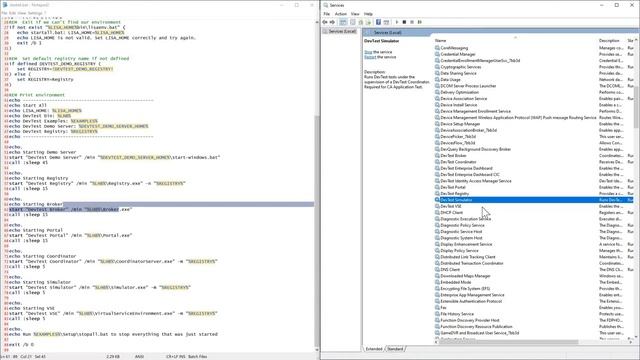Click gear icon of DevTest Broker service
The image size is (640, 360).
tap(437, 156)
